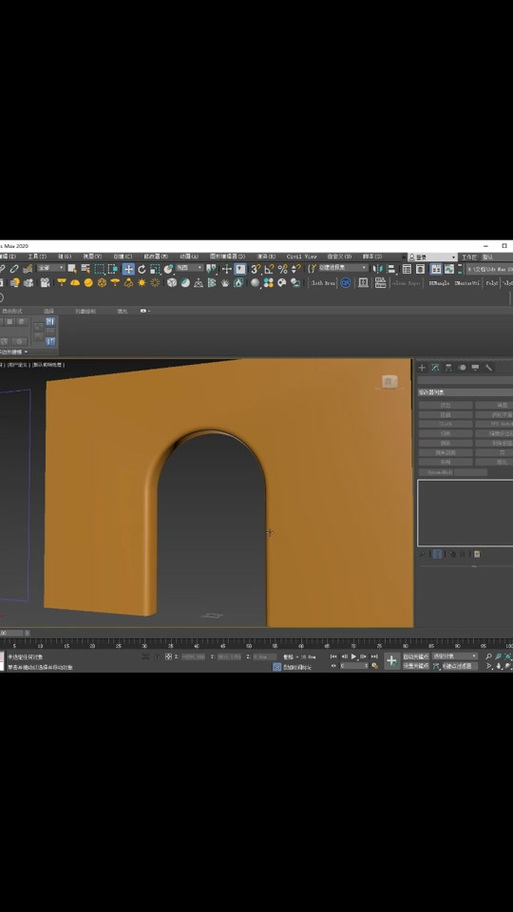Go to the start frame button
Screen dimensions: 513x912
coord(333,656)
